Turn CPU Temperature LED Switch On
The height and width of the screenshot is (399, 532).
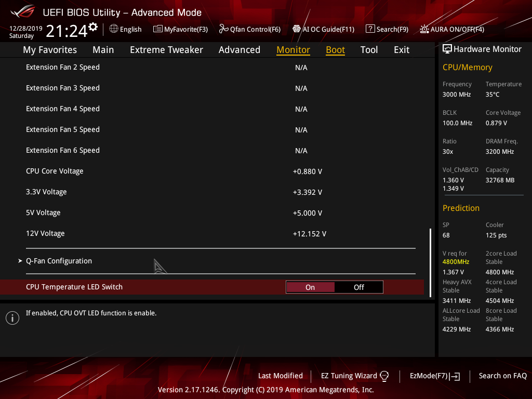[x=310, y=287]
